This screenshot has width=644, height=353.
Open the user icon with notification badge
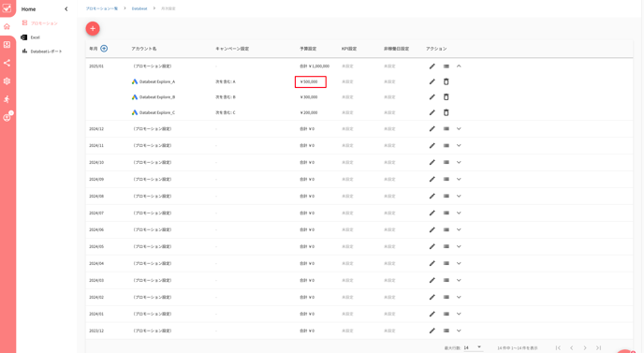[7, 117]
